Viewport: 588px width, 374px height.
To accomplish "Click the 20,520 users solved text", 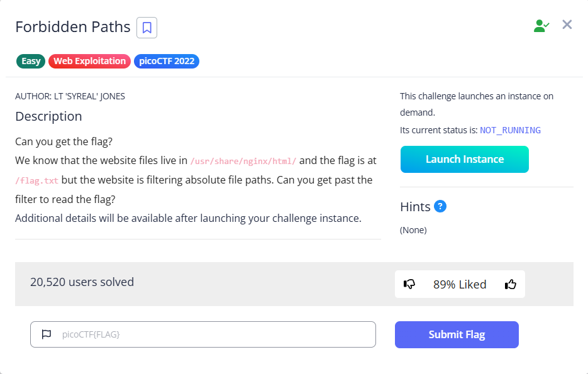I will pos(82,282).
